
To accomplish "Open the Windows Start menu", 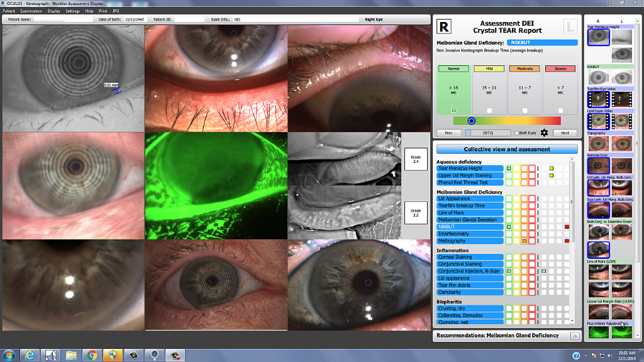I will pos(9,355).
